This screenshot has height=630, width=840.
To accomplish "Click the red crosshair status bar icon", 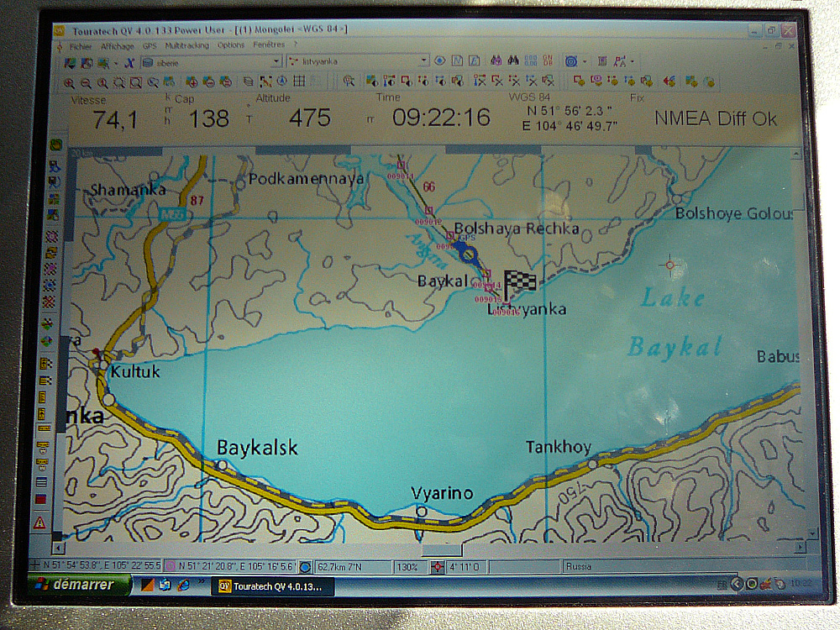I will (438, 566).
